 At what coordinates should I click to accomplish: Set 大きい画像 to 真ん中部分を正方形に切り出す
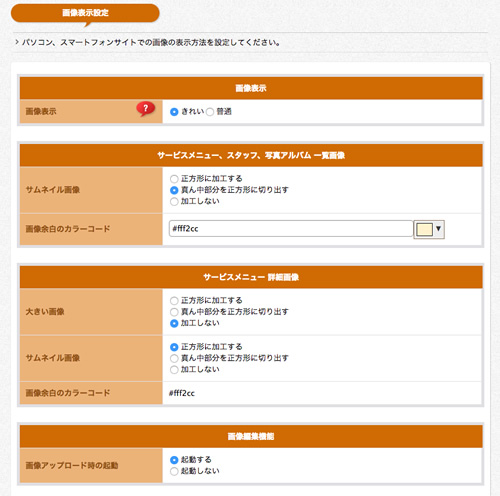pos(174,312)
